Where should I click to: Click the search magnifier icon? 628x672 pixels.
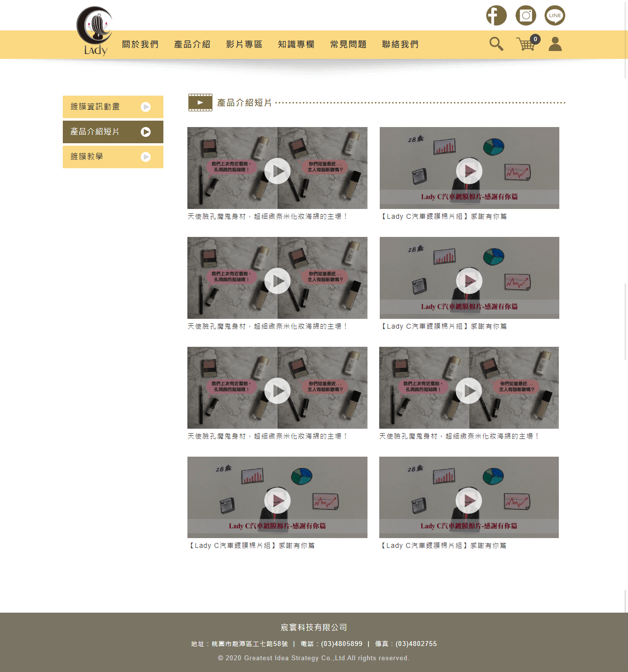496,44
